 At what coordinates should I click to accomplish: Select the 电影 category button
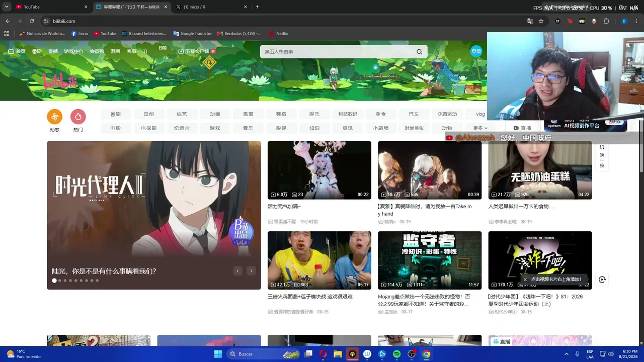[x=115, y=128]
